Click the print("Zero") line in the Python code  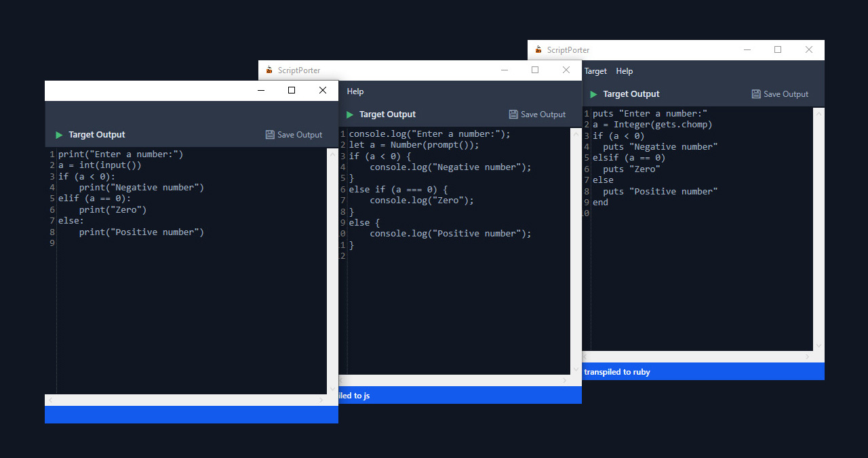coord(113,210)
